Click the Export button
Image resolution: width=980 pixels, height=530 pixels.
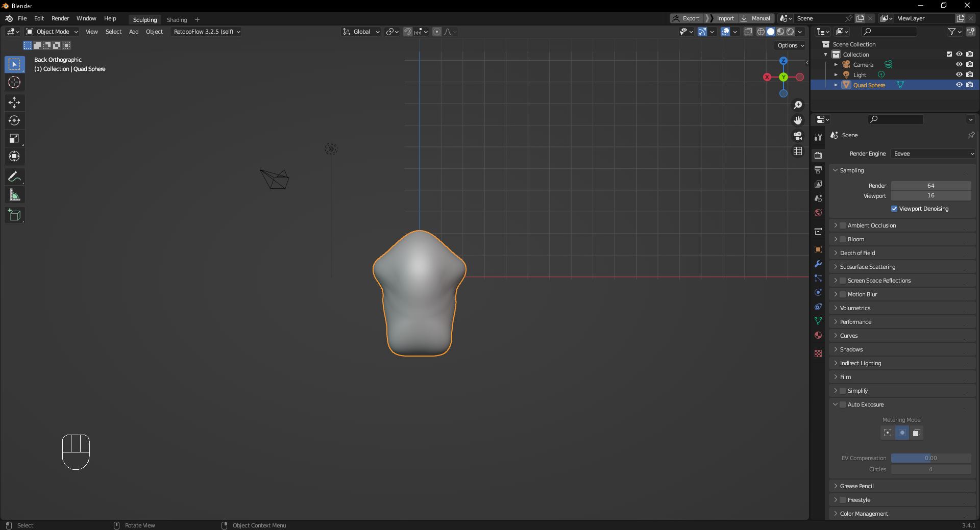[687, 18]
